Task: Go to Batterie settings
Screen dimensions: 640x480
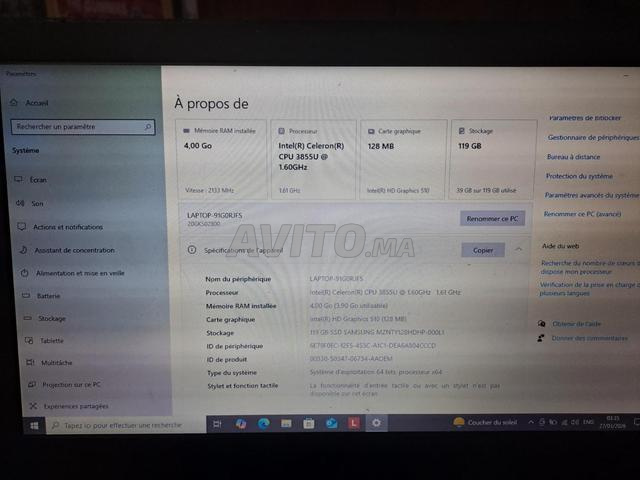Action: [48, 296]
